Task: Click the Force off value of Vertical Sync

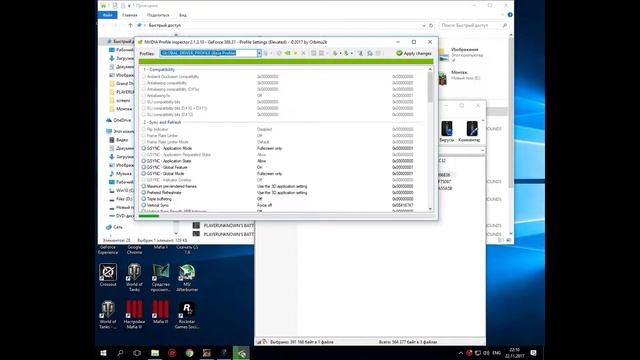Action: pos(264,205)
